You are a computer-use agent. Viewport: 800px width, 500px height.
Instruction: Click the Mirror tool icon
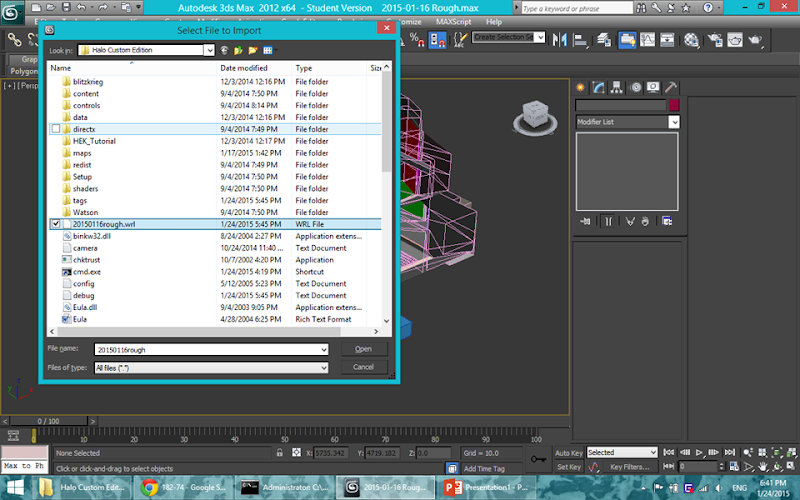(560, 40)
